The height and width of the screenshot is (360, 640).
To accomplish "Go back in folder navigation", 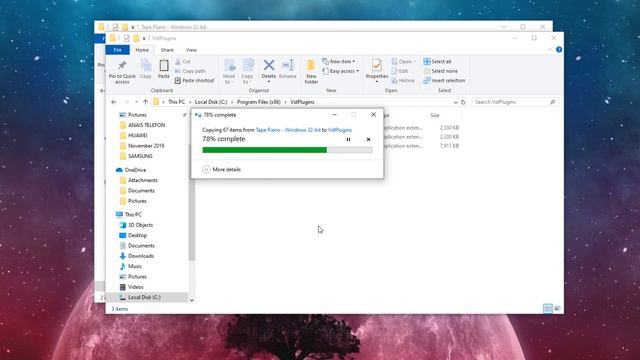I will pos(114,102).
